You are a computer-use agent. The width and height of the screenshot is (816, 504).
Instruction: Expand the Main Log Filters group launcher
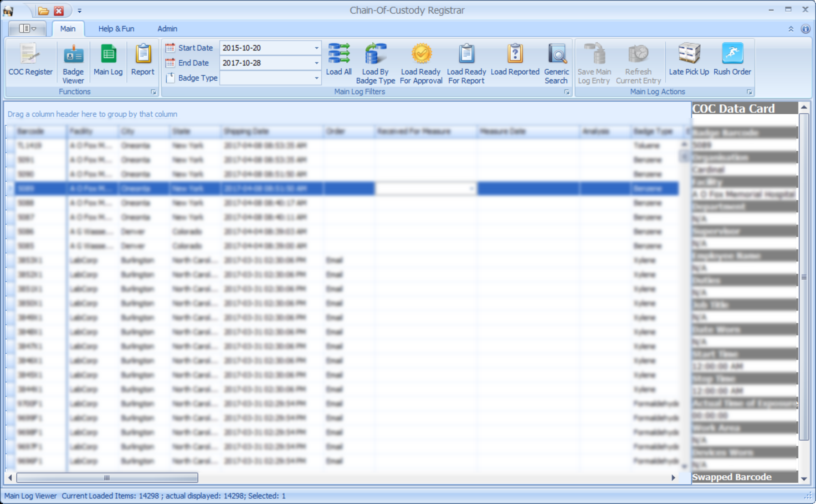coord(567,92)
